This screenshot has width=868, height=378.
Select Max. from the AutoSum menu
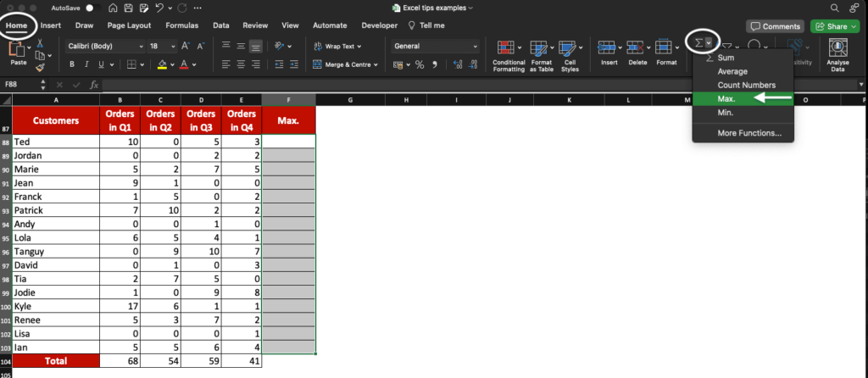click(x=726, y=99)
